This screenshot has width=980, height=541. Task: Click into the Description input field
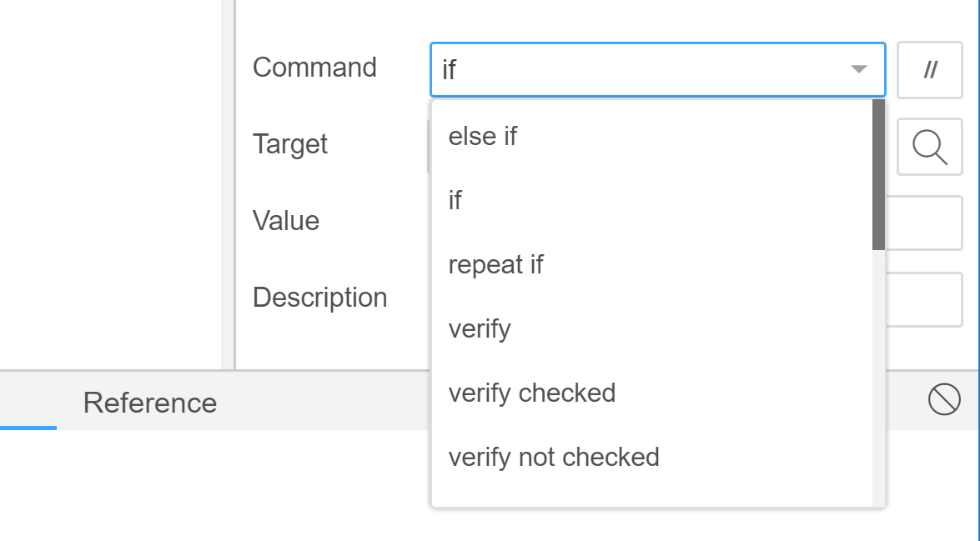pos(923,299)
